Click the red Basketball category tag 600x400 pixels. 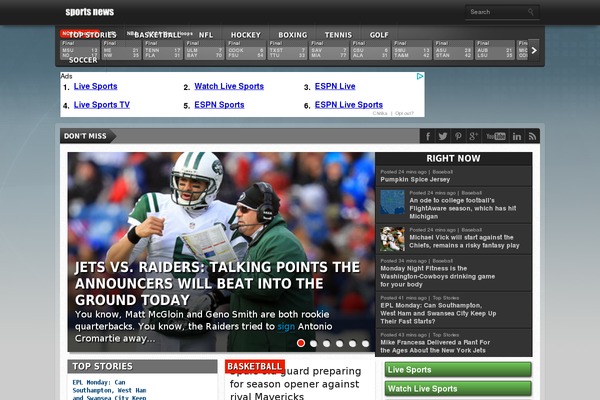254,366
